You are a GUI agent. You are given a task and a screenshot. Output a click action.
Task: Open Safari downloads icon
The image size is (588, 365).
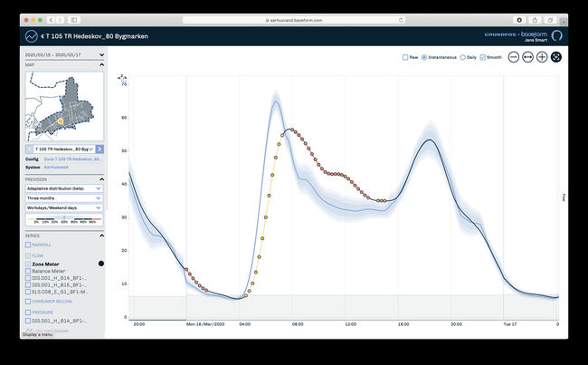pyautogui.click(x=519, y=20)
